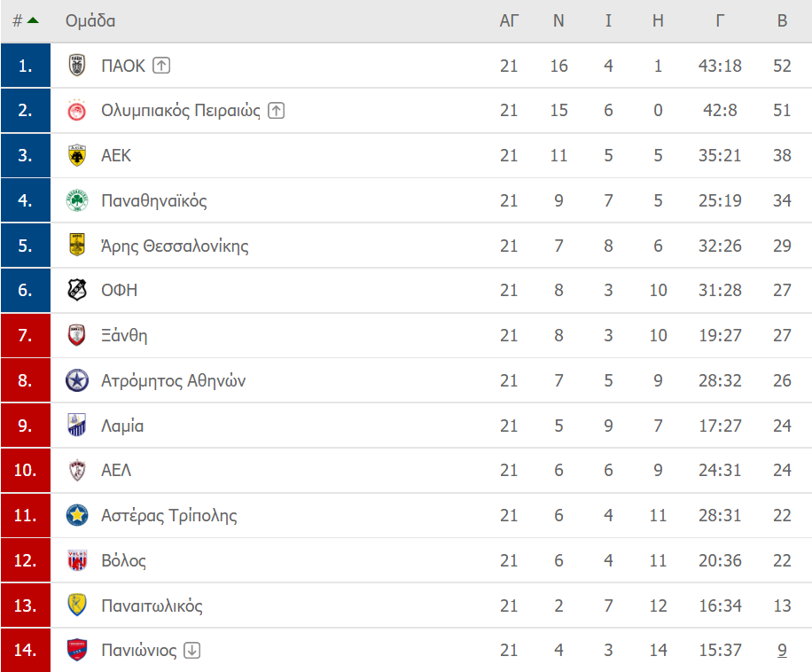The width and height of the screenshot is (812, 672).
Task: Sort by the B points column header
Action: click(x=782, y=20)
